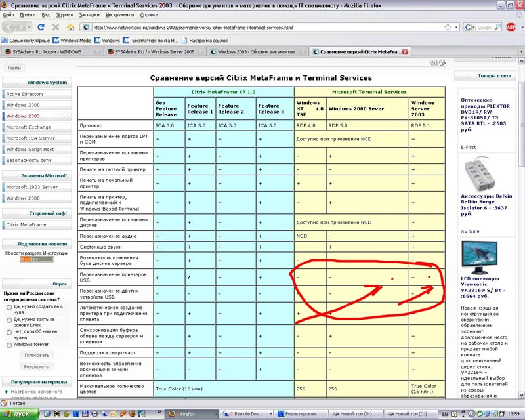Click the EN language indicator in the tray

point(445,414)
